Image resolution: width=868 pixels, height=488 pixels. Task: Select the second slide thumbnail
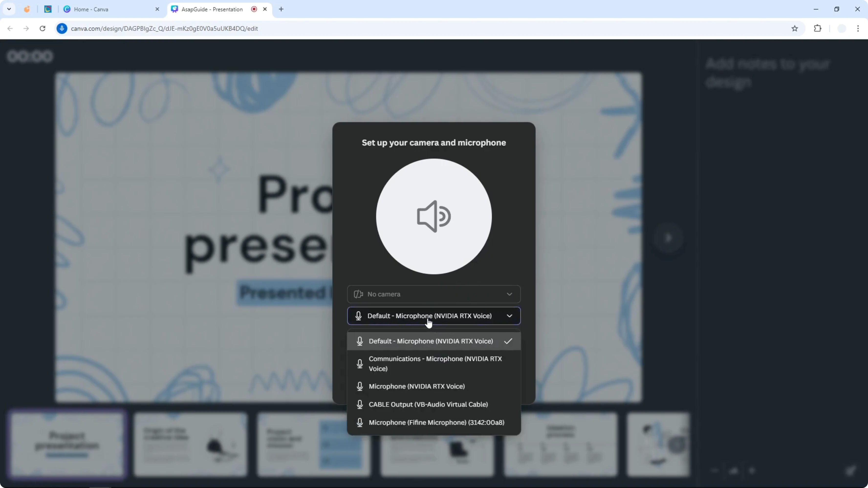click(190, 445)
